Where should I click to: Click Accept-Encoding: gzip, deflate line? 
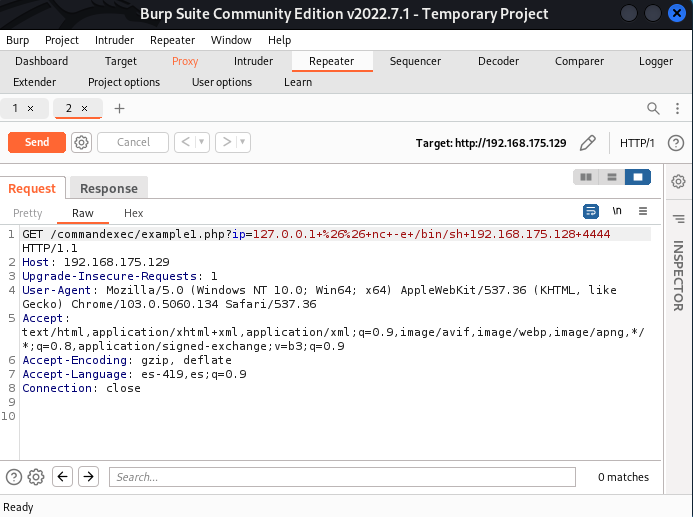click(127, 360)
